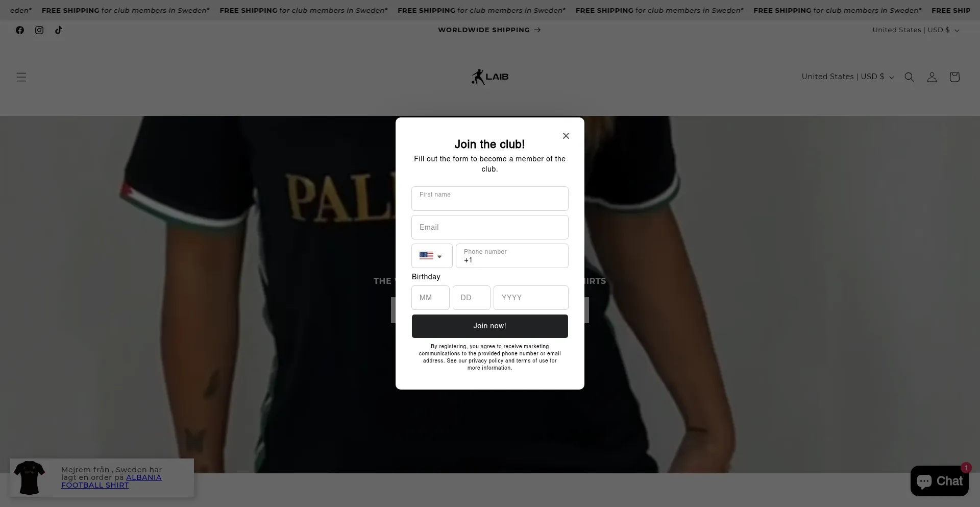
Task: Focus the First name field
Action: coord(490,199)
